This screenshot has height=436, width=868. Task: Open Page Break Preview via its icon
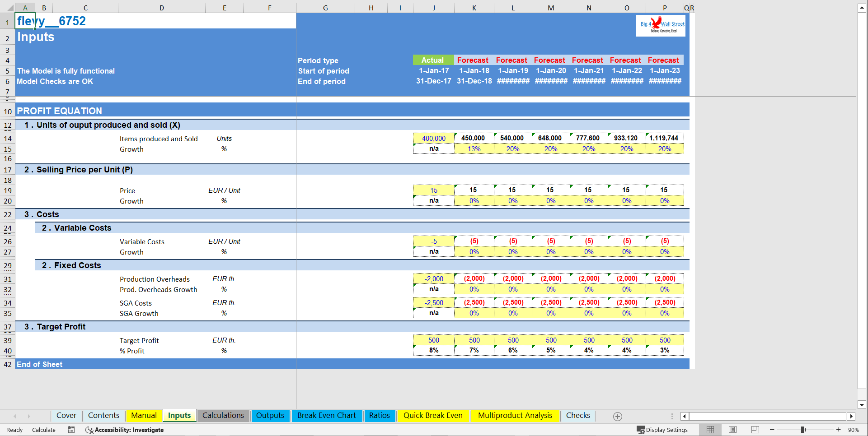click(x=755, y=430)
